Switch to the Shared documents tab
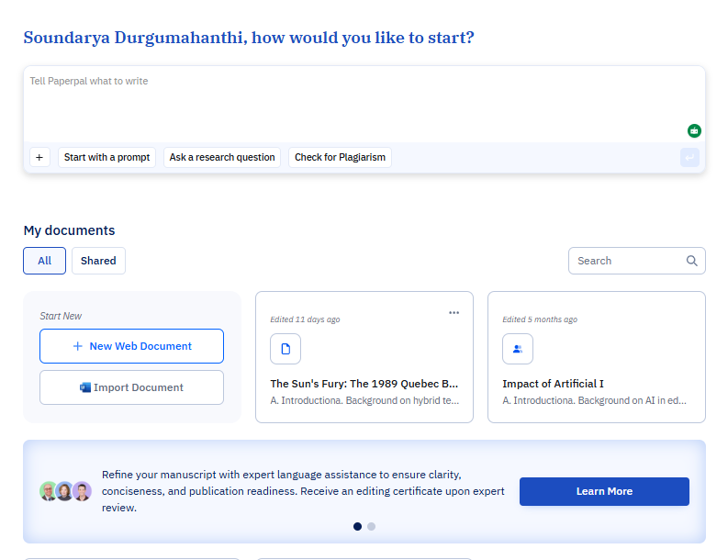 coord(98,261)
